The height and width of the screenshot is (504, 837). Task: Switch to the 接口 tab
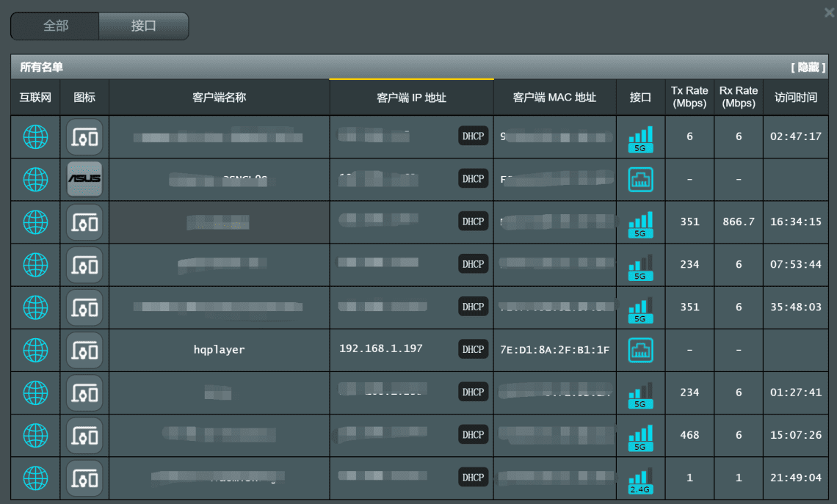(144, 26)
